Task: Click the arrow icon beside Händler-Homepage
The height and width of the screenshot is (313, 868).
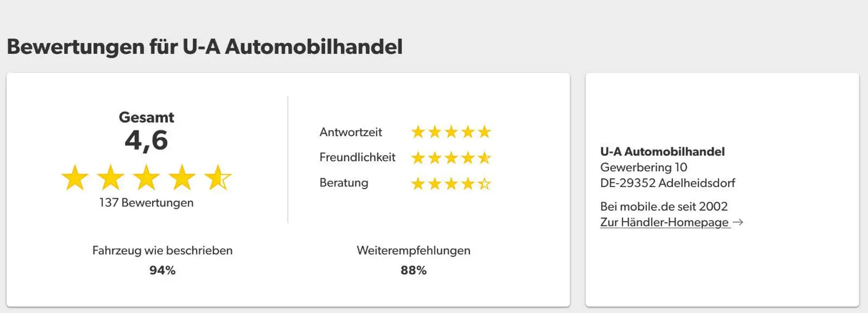Action: pyautogui.click(x=738, y=222)
